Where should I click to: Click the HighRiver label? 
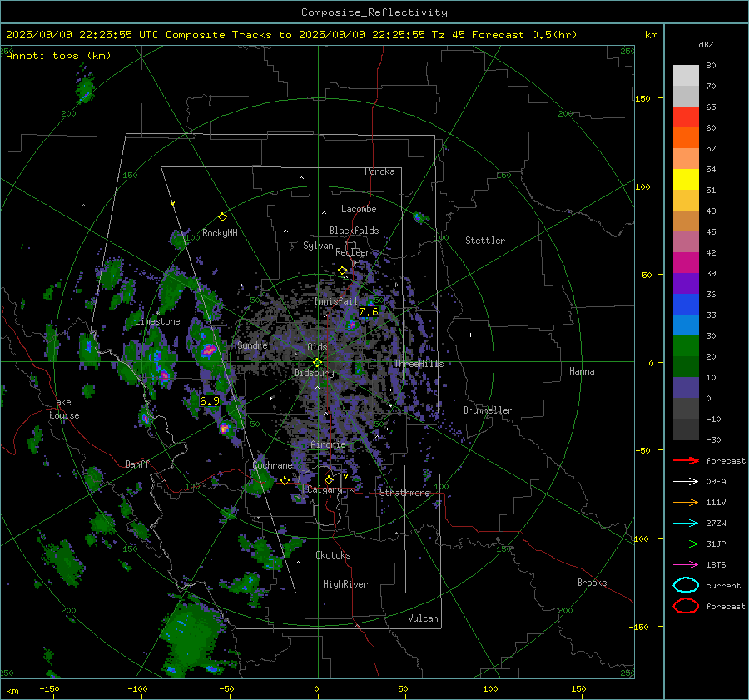click(x=345, y=584)
